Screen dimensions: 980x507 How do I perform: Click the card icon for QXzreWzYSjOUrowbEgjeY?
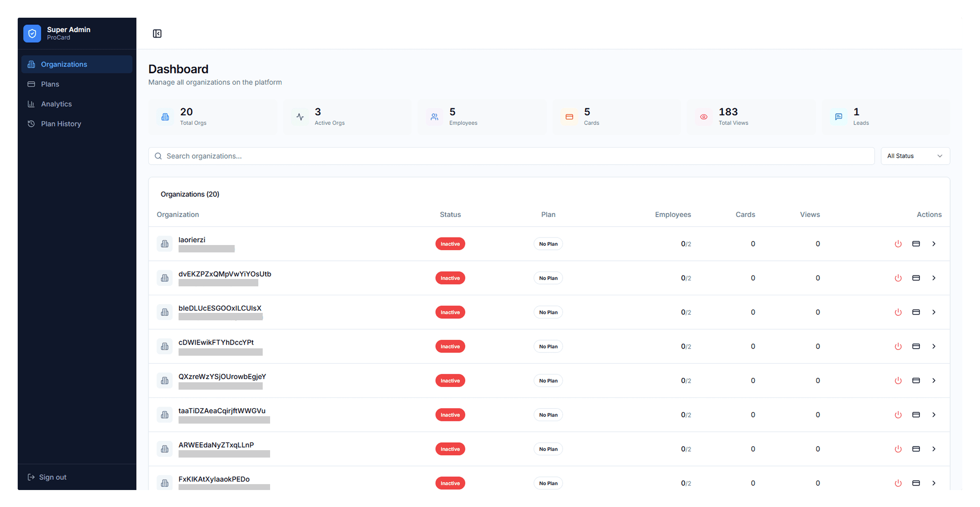[916, 381]
